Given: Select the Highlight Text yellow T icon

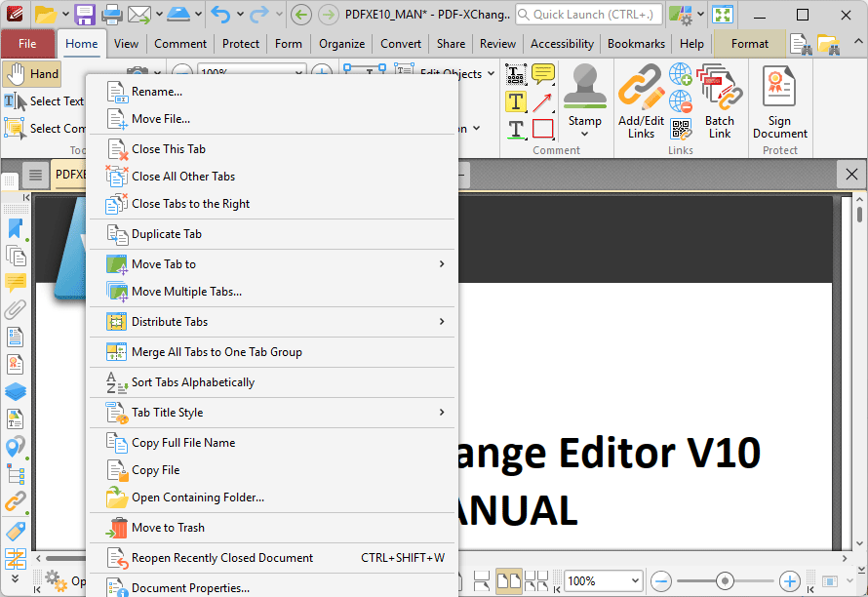Looking at the screenshot, I should [516, 101].
